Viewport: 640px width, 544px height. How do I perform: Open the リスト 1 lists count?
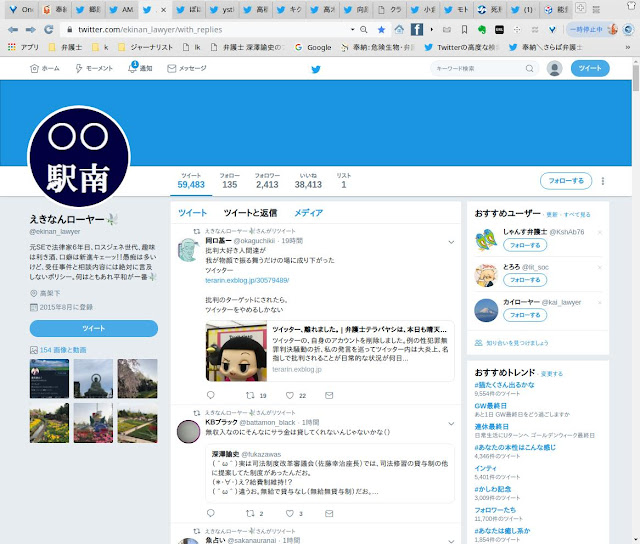pyautogui.click(x=344, y=180)
